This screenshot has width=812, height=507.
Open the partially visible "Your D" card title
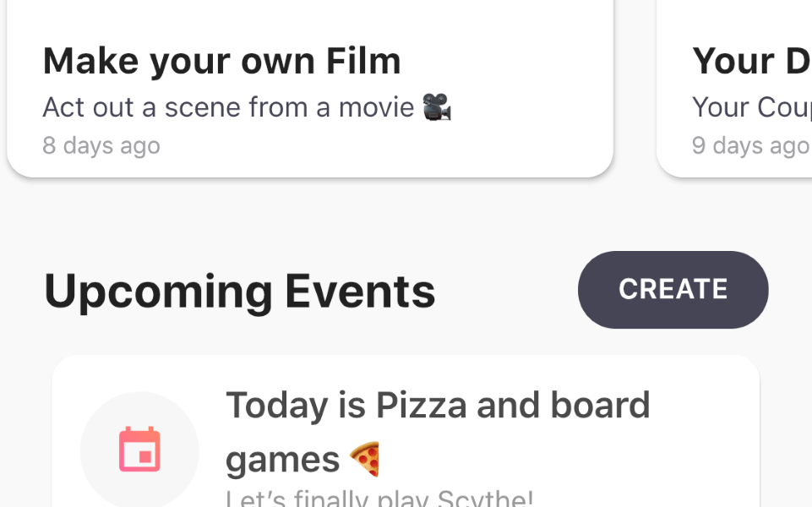tap(750, 61)
